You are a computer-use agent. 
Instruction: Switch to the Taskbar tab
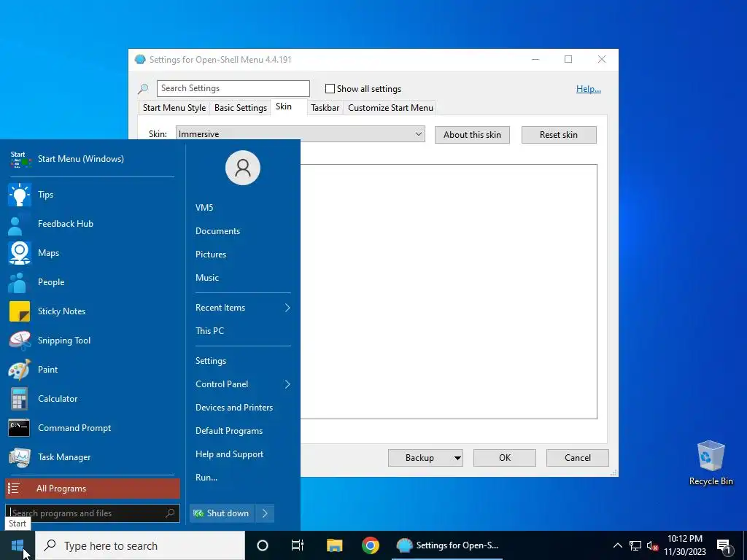coord(325,108)
